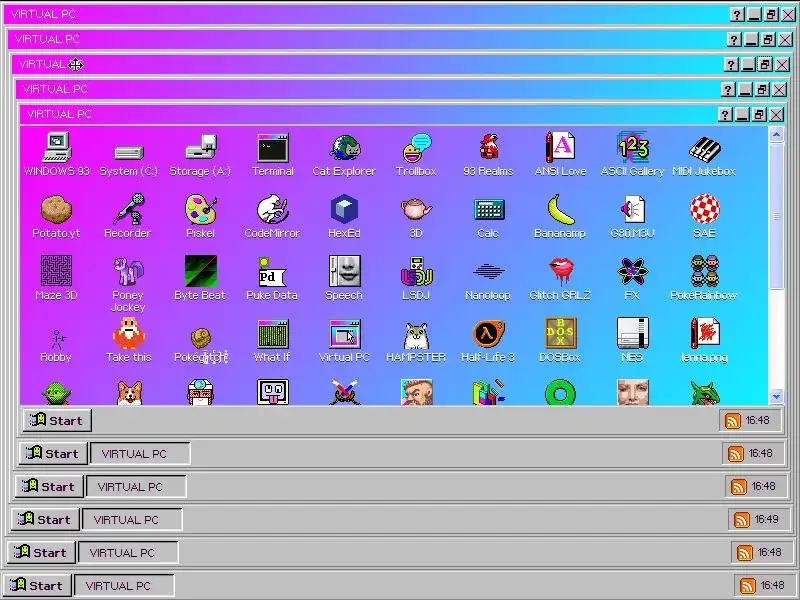Image resolution: width=800 pixels, height=600 pixels.
Task: Click the 16:49 clock in the tray
Action: pyautogui.click(x=766, y=519)
